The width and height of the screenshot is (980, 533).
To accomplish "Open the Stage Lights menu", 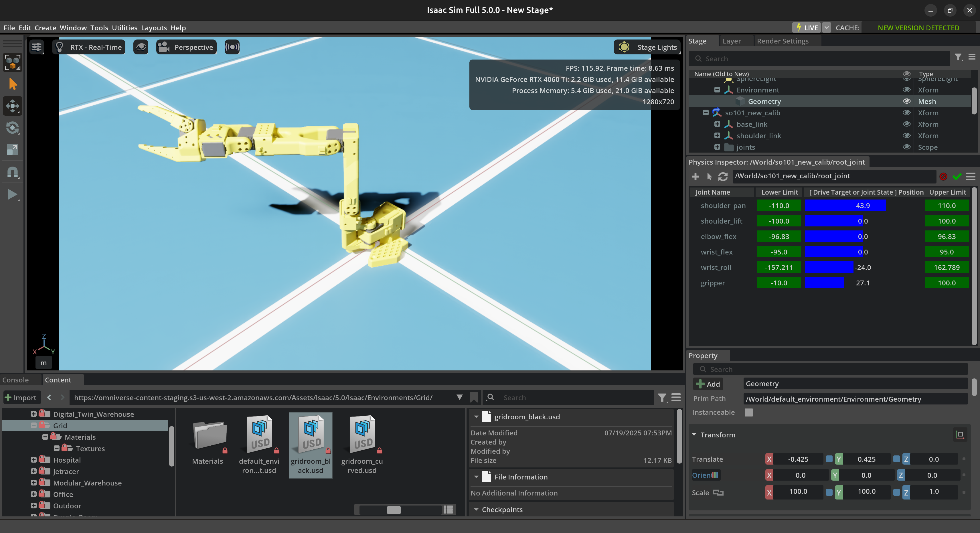I will click(x=647, y=47).
